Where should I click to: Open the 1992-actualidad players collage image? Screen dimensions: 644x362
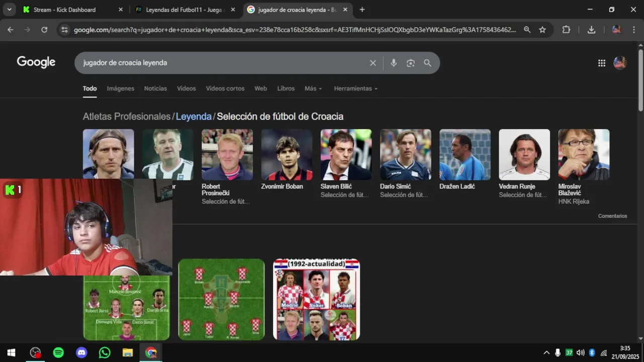coord(316,300)
